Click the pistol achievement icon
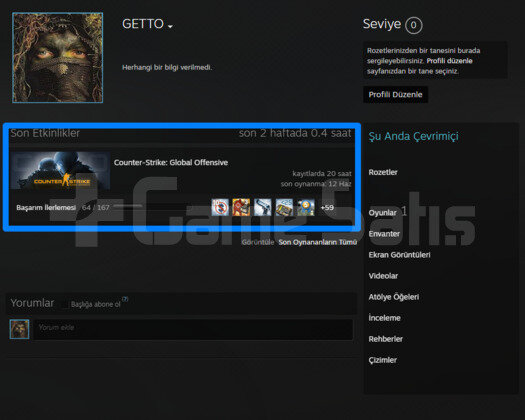This screenshot has height=420, width=525. click(262, 207)
